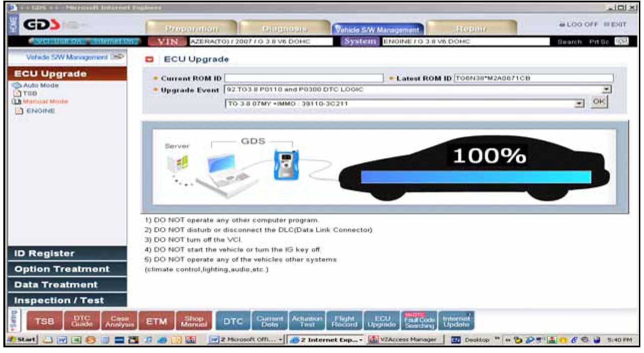Switch to the Diagnosis tab
This screenshot has width=644, height=353.
point(284,29)
